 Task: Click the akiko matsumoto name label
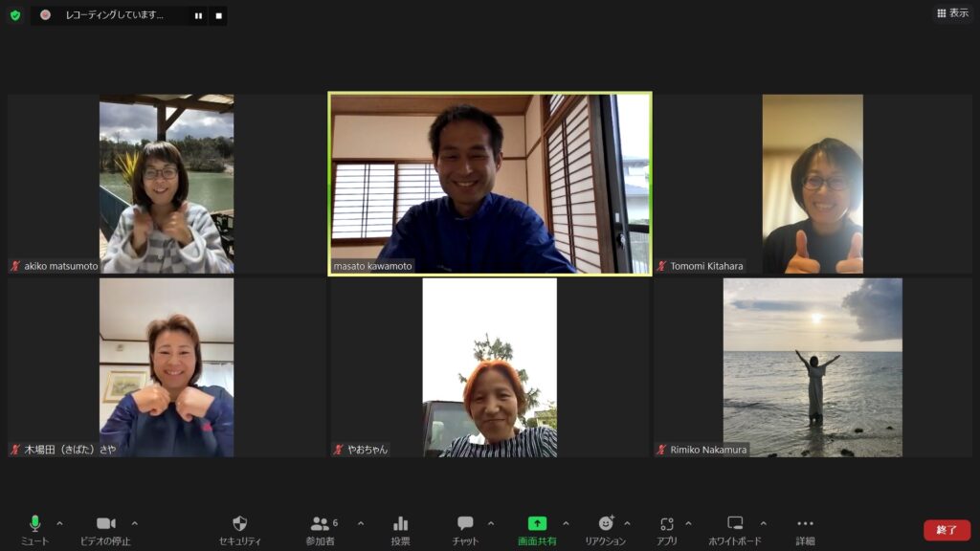60,266
